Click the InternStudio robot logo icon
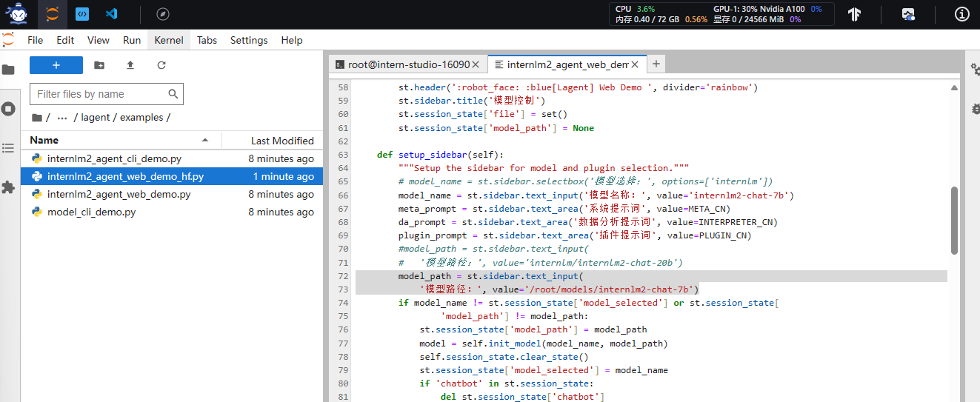 click(x=16, y=13)
